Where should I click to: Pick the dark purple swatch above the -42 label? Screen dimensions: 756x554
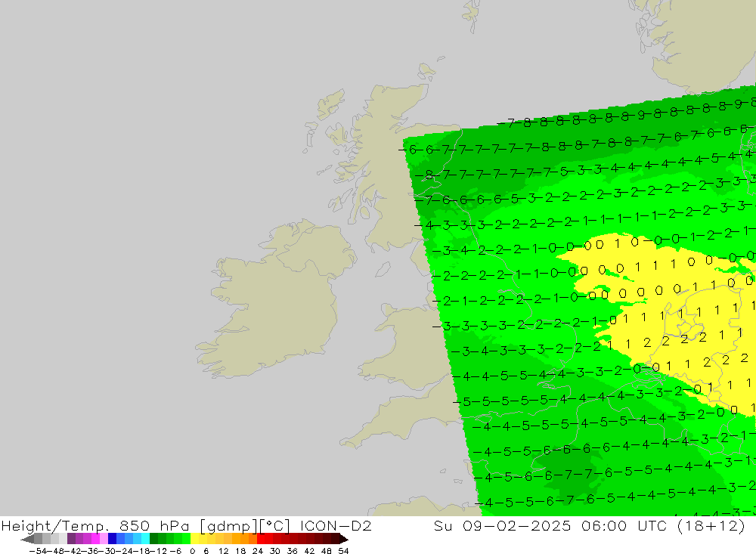point(71,539)
